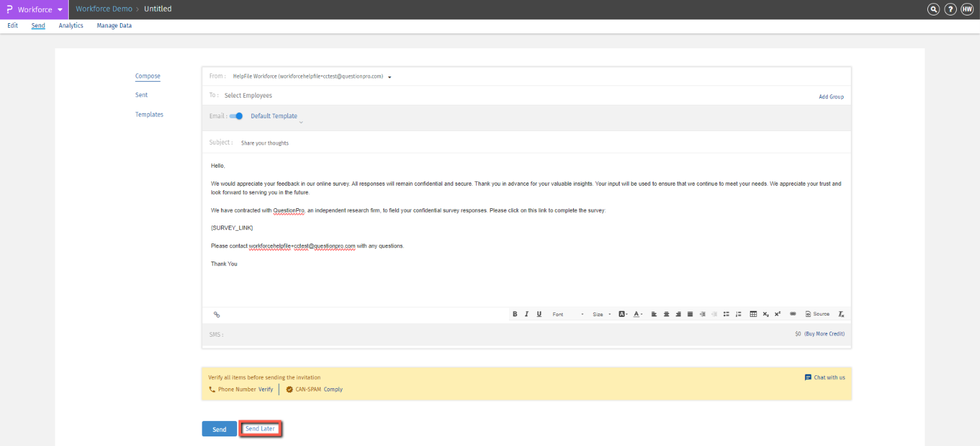Image resolution: width=980 pixels, height=446 pixels.
Task: Apply italic formatting in the email editor
Action: (x=526, y=314)
